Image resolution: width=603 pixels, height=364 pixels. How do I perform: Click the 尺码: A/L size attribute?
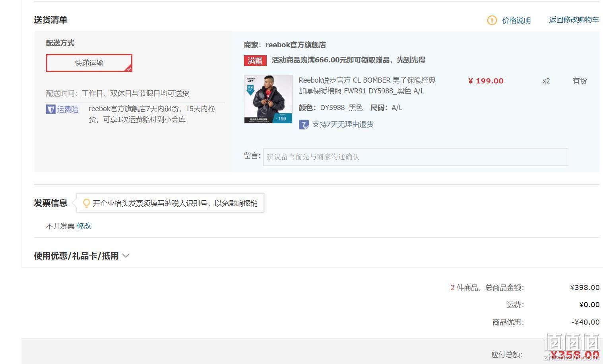tap(386, 108)
